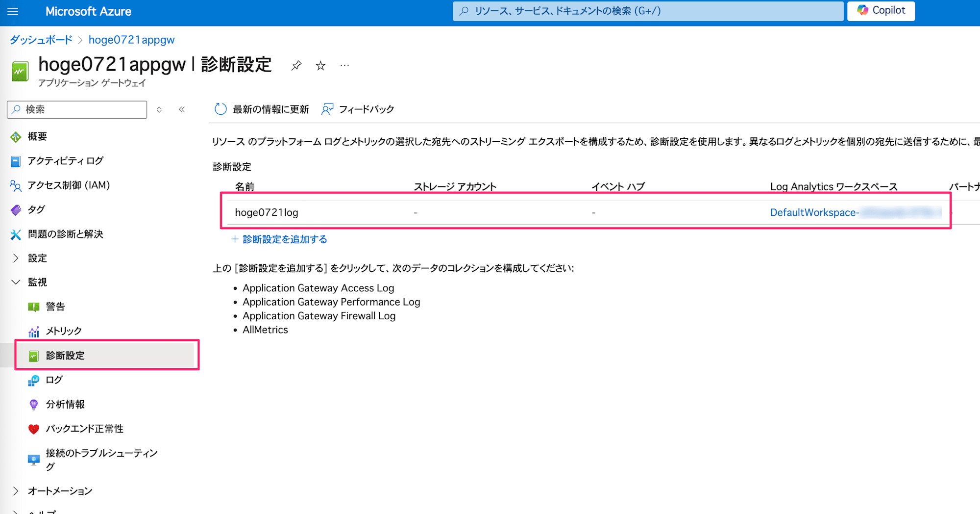Open the more options ellipsis menu
Image resolution: width=980 pixels, height=514 pixels.
point(345,65)
